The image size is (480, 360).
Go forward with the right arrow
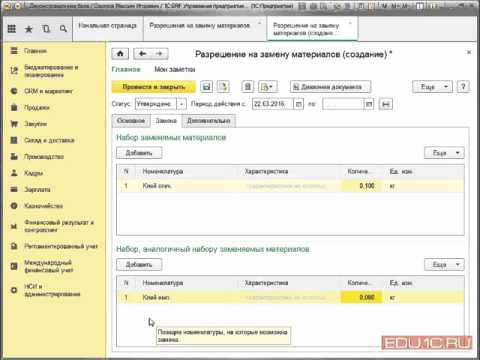(x=159, y=54)
